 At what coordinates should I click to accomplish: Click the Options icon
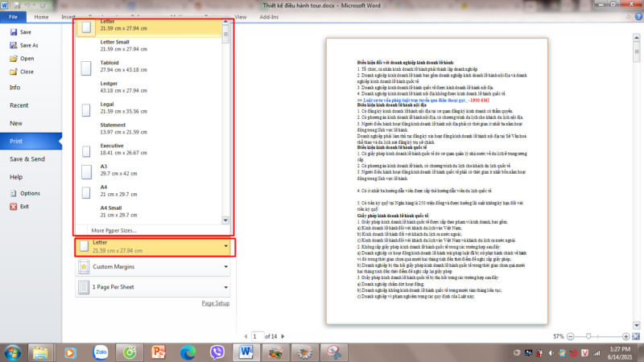tap(14, 193)
